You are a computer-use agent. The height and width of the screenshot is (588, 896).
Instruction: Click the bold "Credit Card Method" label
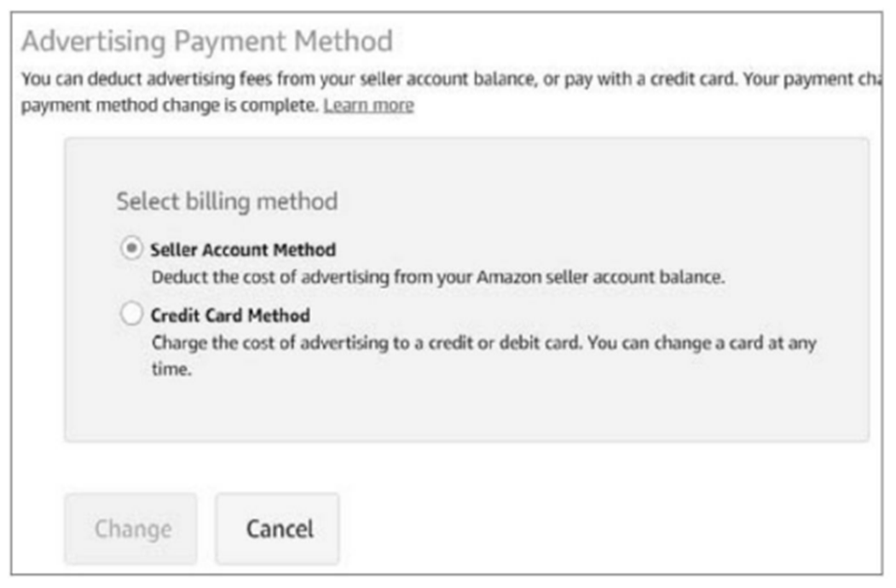pos(229,315)
